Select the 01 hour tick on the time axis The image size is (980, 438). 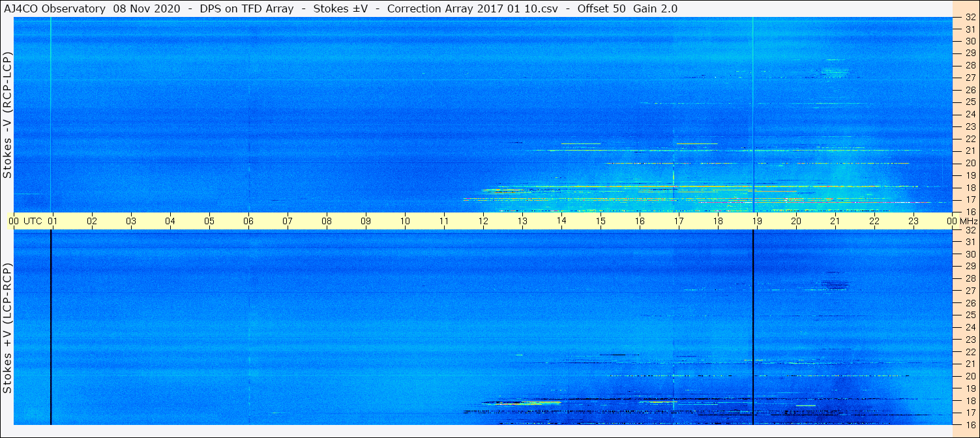[x=53, y=221]
